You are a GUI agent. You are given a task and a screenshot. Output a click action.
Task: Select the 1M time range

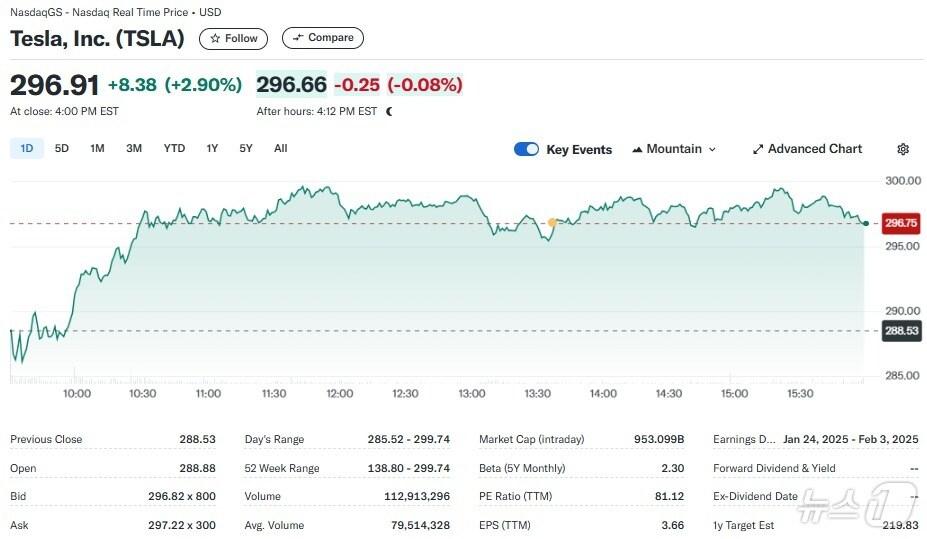tap(97, 148)
